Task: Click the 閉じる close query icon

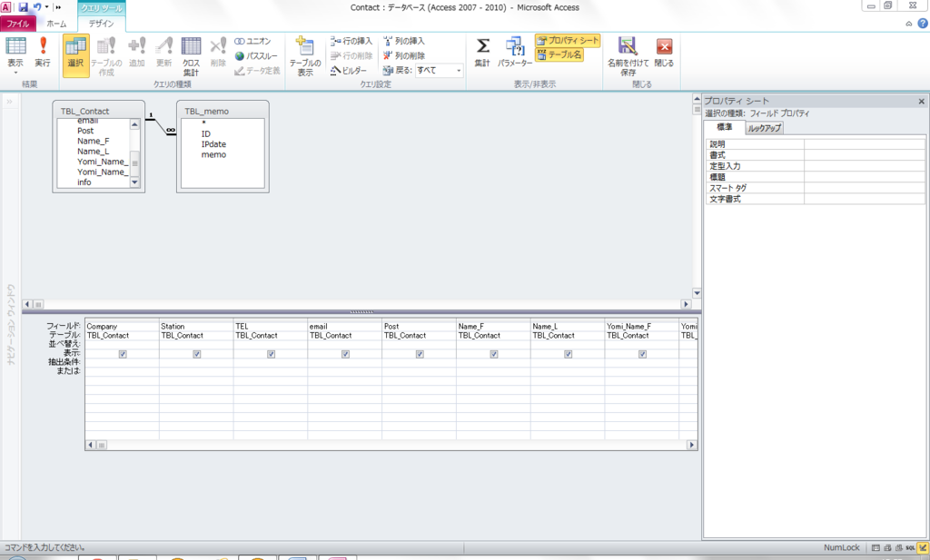Action: pos(664,52)
